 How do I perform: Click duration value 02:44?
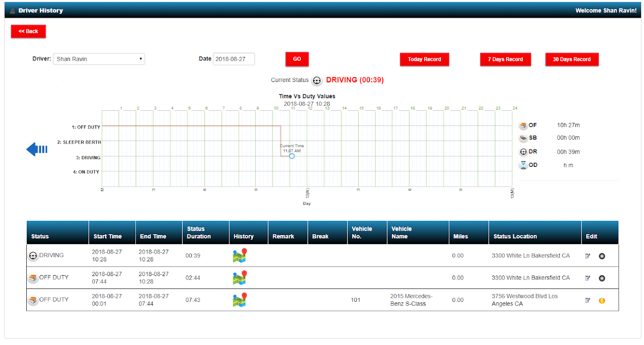(x=193, y=278)
